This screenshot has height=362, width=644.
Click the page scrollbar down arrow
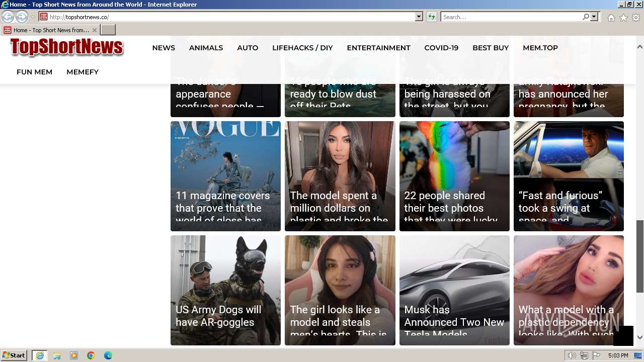click(640, 337)
